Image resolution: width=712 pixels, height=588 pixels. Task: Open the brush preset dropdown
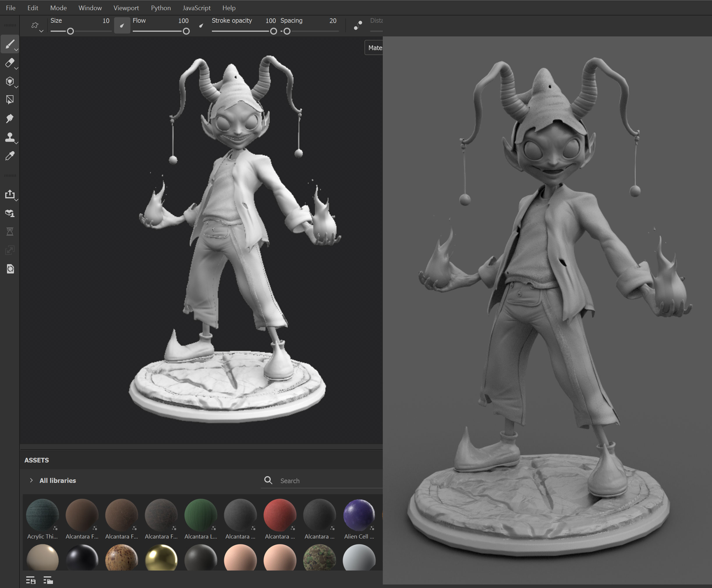click(x=36, y=26)
